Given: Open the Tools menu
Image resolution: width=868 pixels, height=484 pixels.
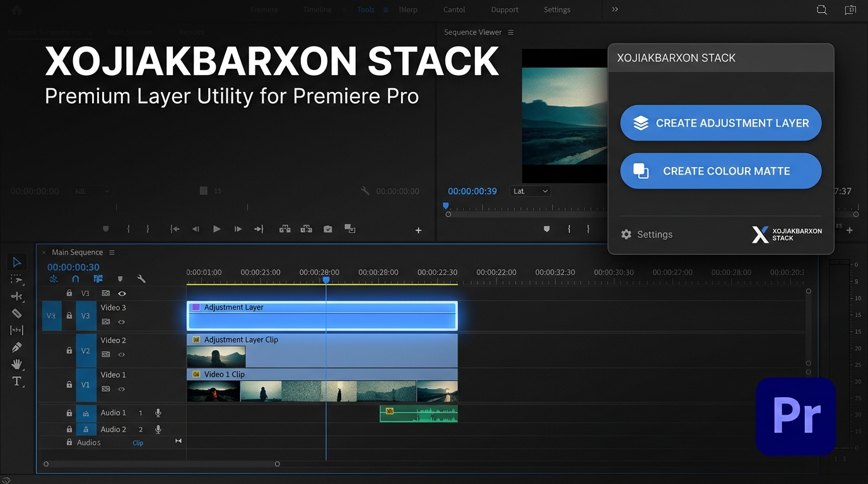Looking at the screenshot, I should point(366,9).
